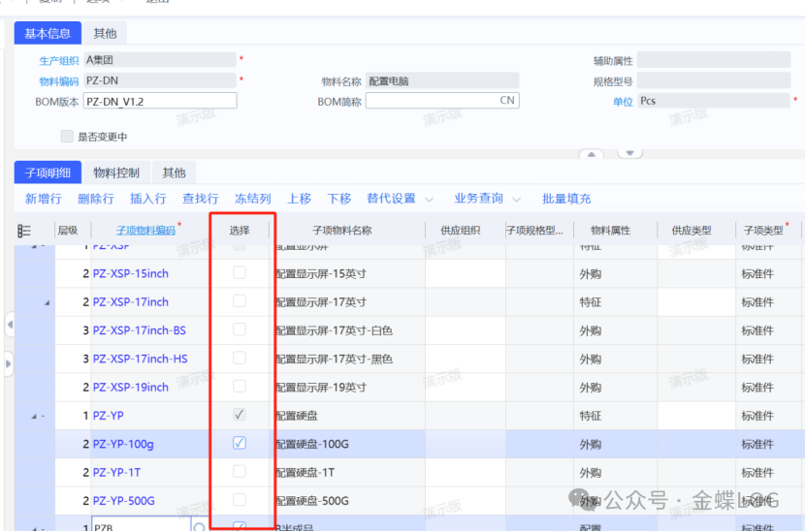Click the panel collapse up arrow button

pos(592,154)
